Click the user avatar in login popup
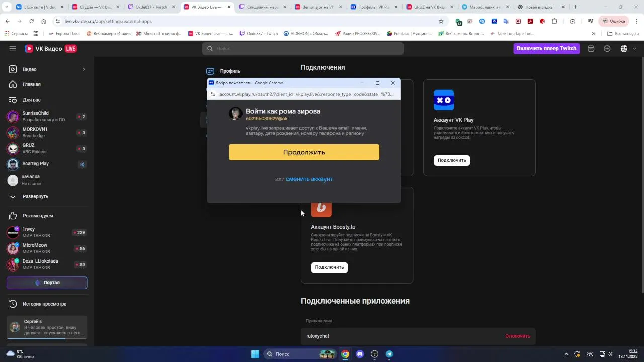This screenshot has height=362, width=644. 235,114
